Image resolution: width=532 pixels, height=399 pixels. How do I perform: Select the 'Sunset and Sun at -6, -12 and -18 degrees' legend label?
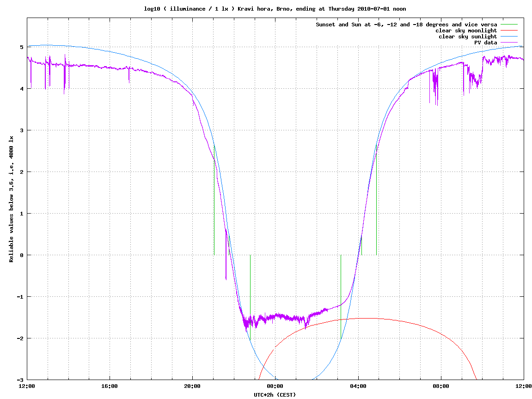click(x=406, y=25)
